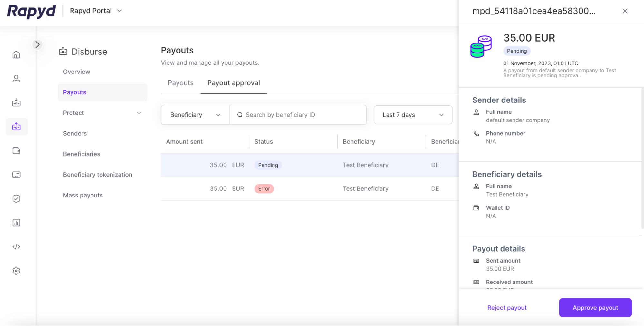
Task: Click the Reject payout link
Action: coord(507,307)
